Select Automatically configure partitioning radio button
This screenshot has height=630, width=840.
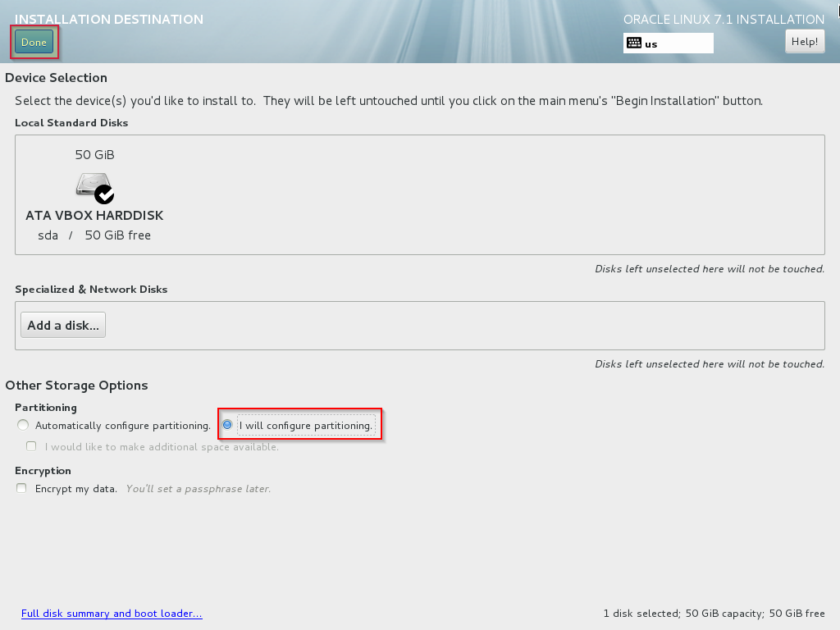click(x=22, y=426)
